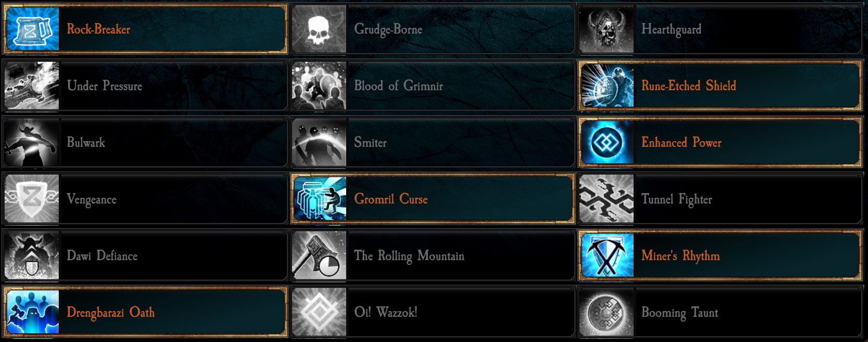Click the Rock-Breaker tankard icon
Image resolution: width=868 pixels, height=342 pixels.
(x=33, y=29)
